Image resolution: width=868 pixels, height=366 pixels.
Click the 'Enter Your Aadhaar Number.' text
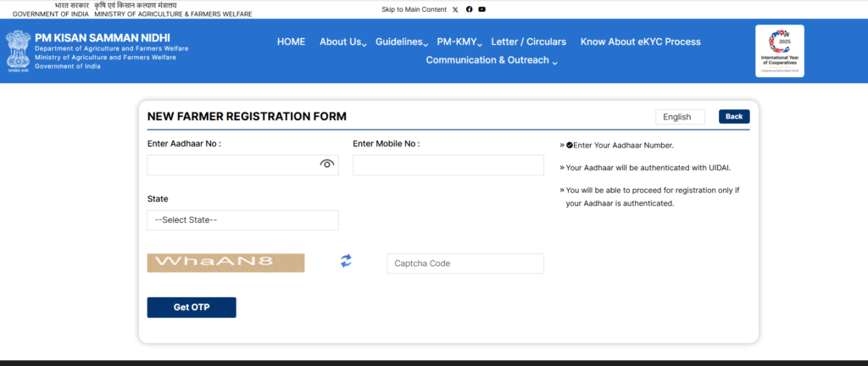pyautogui.click(x=623, y=146)
